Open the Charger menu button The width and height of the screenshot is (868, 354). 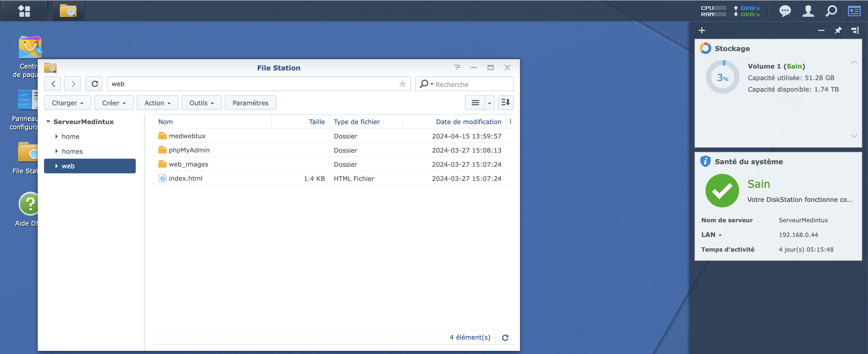[x=67, y=103]
